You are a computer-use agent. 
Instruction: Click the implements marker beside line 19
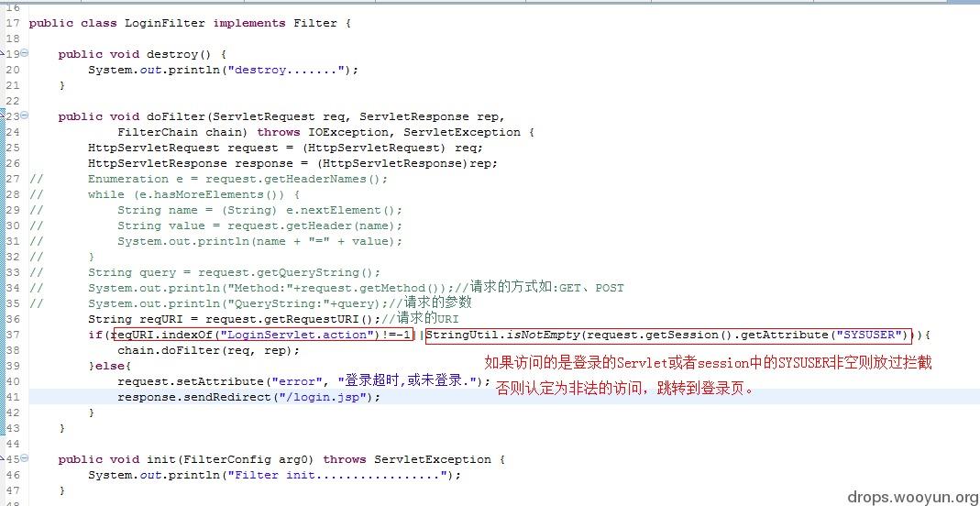click(3, 54)
